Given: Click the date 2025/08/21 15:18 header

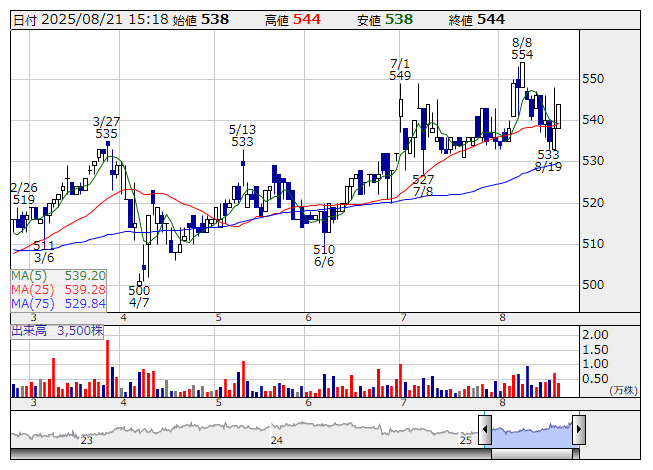Looking at the screenshot, I should pos(91,20).
